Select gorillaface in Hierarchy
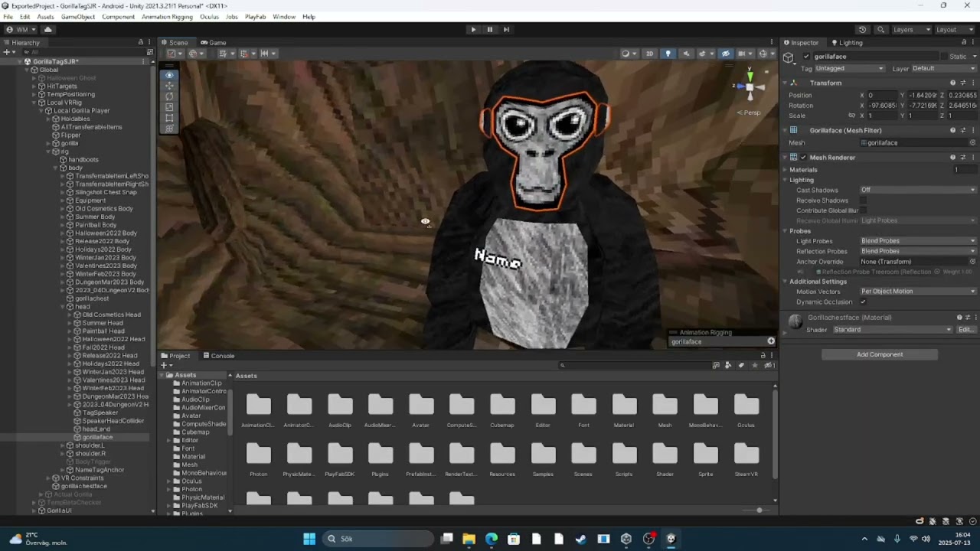The height and width of the screenshot is (551, 980). coord(98,437)
